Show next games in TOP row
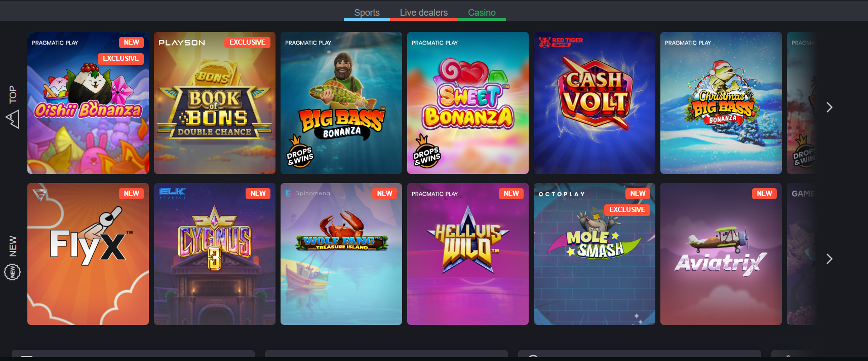 click(829, 107)
